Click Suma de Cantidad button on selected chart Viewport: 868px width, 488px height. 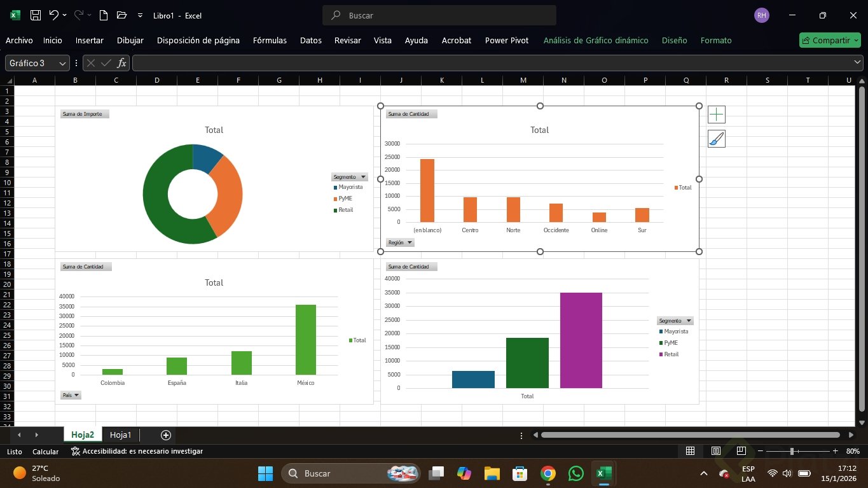pos(411,114)
